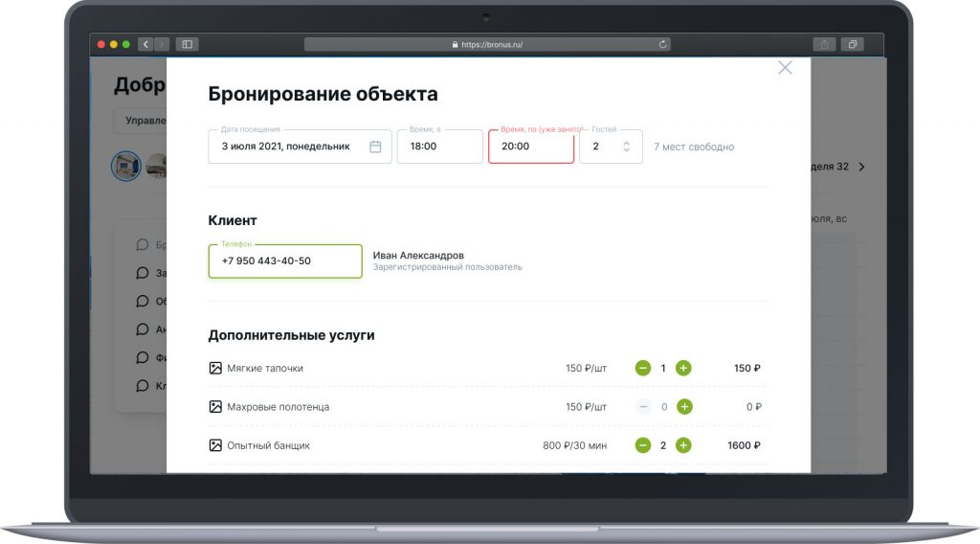
Task: Click the 800 ₽/30 мин price text
Action: click(x=574, y=445)
